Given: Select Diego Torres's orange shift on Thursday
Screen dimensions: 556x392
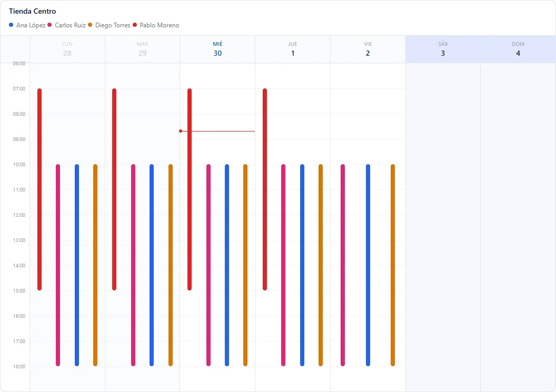Looking at the screenshot, I should (x=321, y=265).
